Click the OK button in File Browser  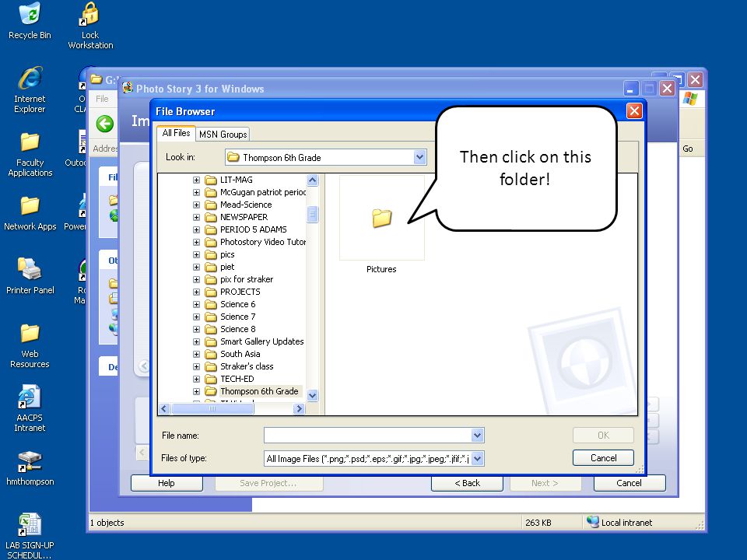coord(603,436)
